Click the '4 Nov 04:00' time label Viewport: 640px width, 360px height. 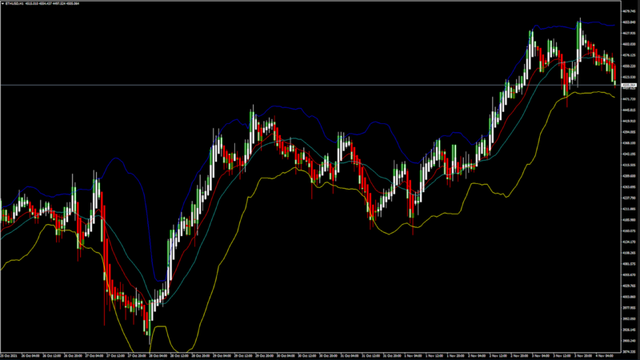[604, 356]
